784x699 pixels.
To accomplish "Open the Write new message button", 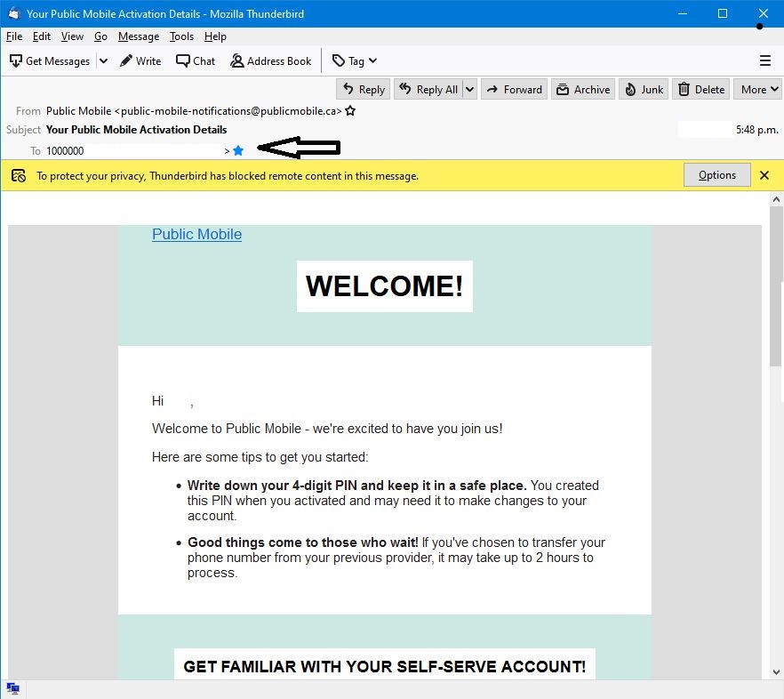I will tap(140, 61).
